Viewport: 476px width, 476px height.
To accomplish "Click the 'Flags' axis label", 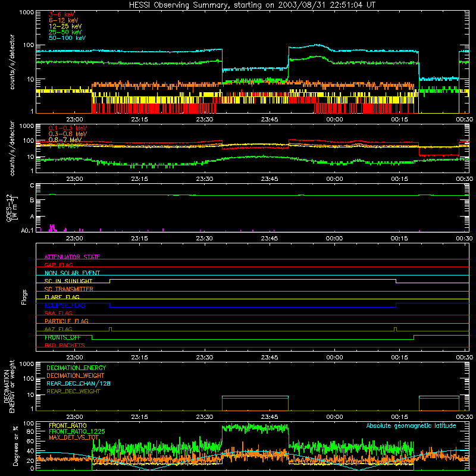I will (24, 297).
